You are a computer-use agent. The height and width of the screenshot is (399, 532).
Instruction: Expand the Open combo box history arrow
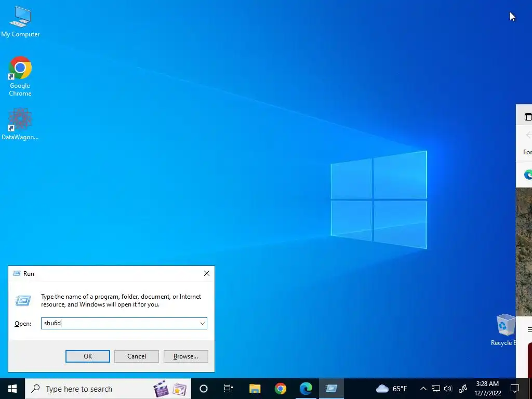point(203,323)
